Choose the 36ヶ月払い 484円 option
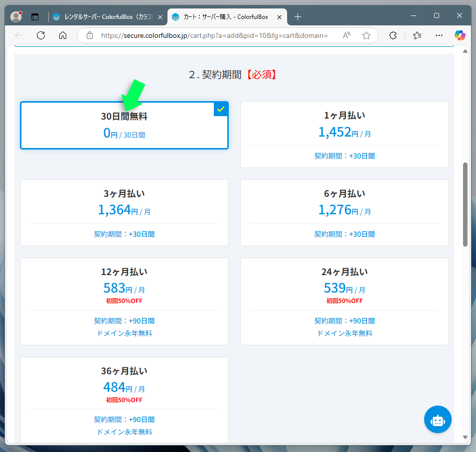 (x=124, y=400)
